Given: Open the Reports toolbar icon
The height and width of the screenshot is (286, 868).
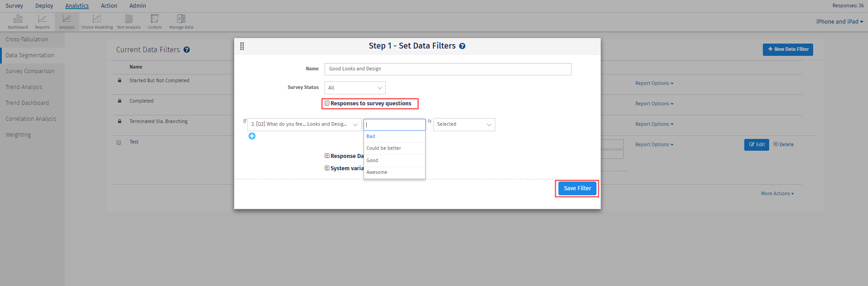Looking at the screenshot, I should [42, 22].
